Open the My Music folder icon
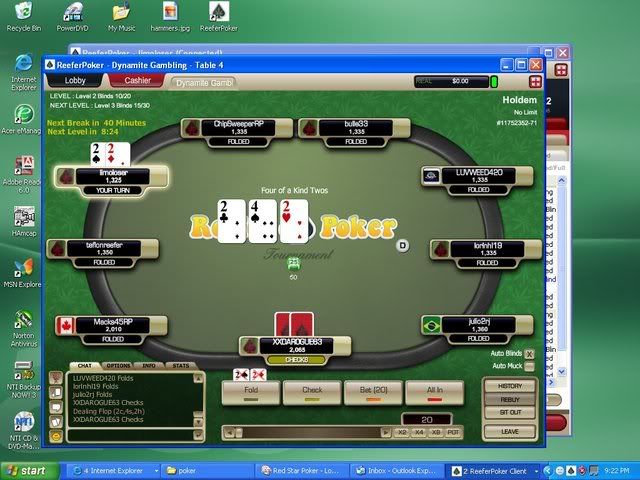Viewport: 640px width, 480px height. coord(121,16)
